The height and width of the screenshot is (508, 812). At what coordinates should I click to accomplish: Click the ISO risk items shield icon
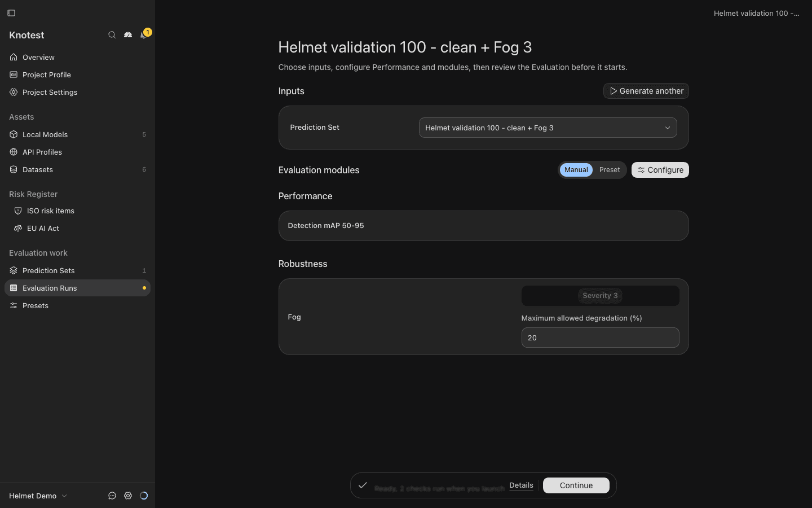coord(18,211)
